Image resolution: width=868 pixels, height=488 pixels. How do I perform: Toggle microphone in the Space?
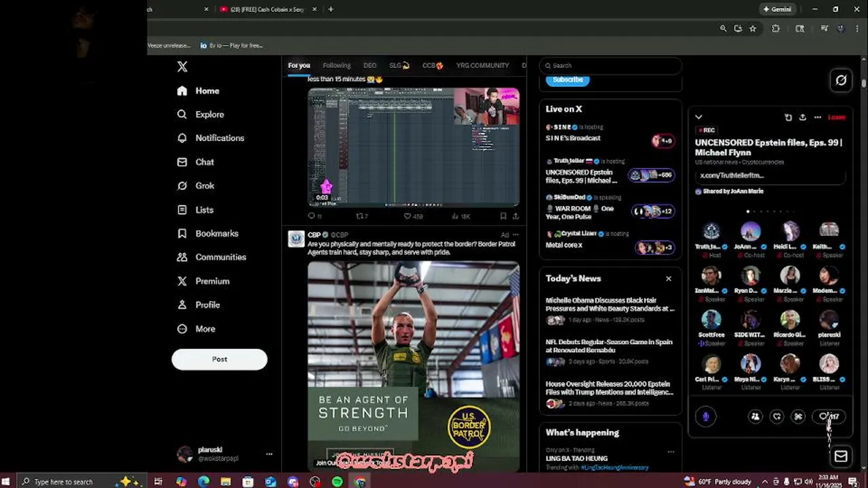(x=706, y=416)
